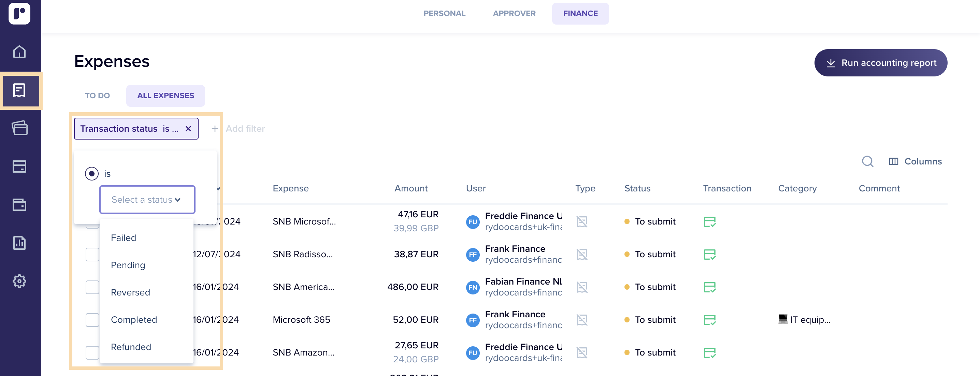Switch to the APPROVER tab
The image size is (980, 376).
pyautogui.click(x=514, y=13)
